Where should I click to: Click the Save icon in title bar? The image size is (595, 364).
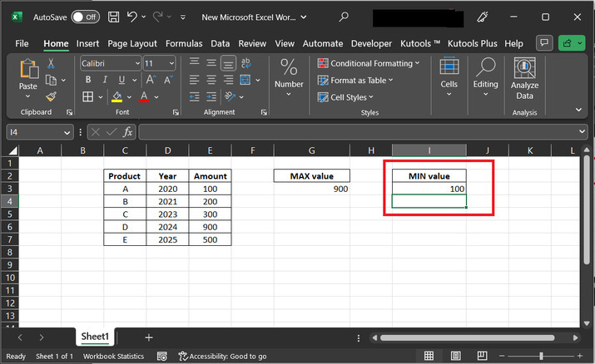click(112, 17)
